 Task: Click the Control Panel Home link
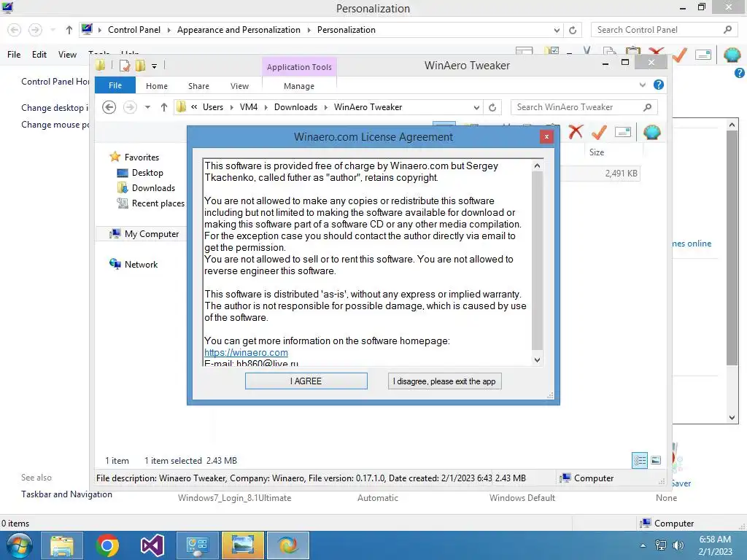(55, 82)
